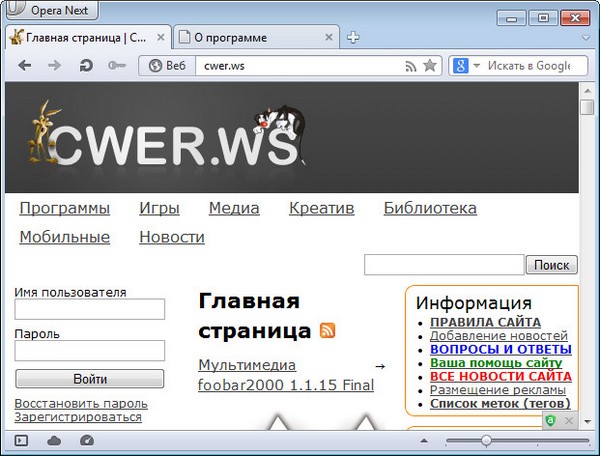The height and width of the screenshot is (456, 600).
Task: Click the Веб security badge in address bar
Action: click(167, 66)
